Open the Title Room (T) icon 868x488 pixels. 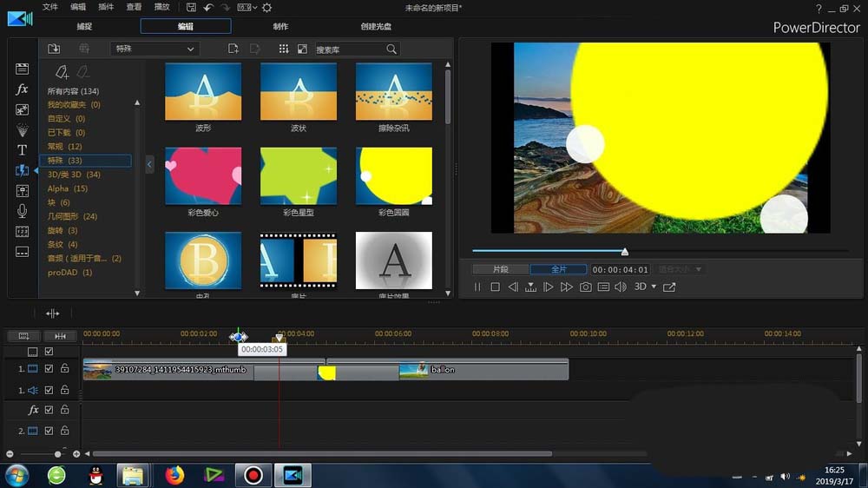[x=23, y=150]
